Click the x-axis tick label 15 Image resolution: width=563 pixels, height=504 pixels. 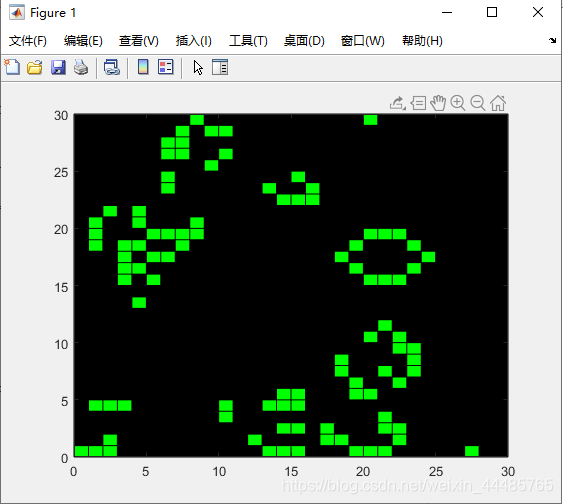tap(291, 471)
